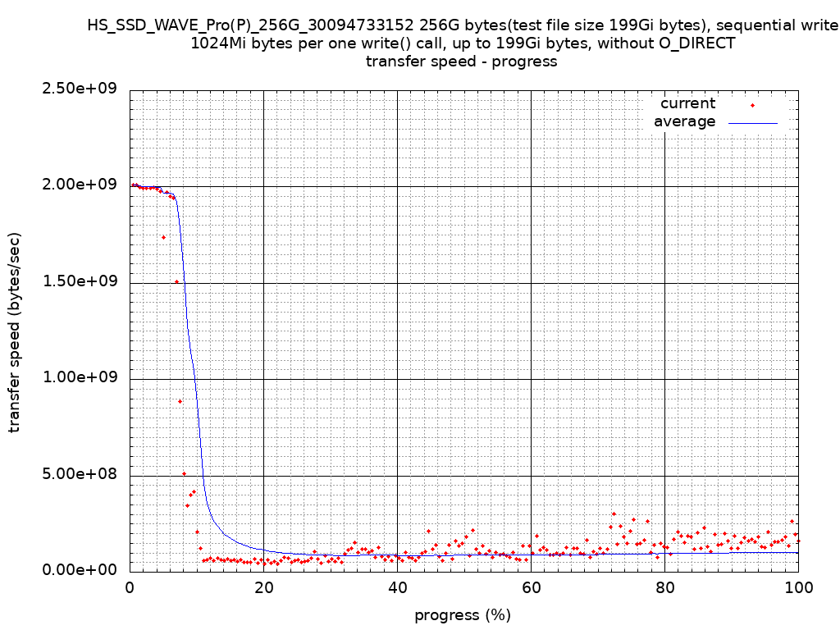Image resolution: width=840 pixels, height=630 pixels.
Task: Click the chart title line starting with HS_SSD_WAVE_Pro
Action: pyautogui.click(x=463, y=26)
